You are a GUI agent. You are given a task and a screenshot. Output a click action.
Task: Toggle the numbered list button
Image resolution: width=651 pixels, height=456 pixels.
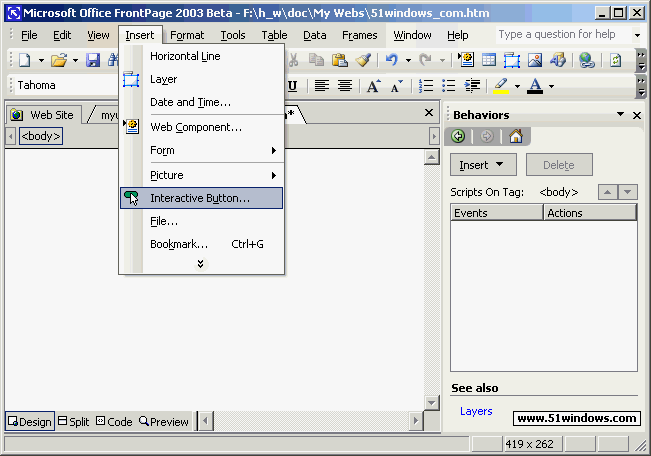427,86
